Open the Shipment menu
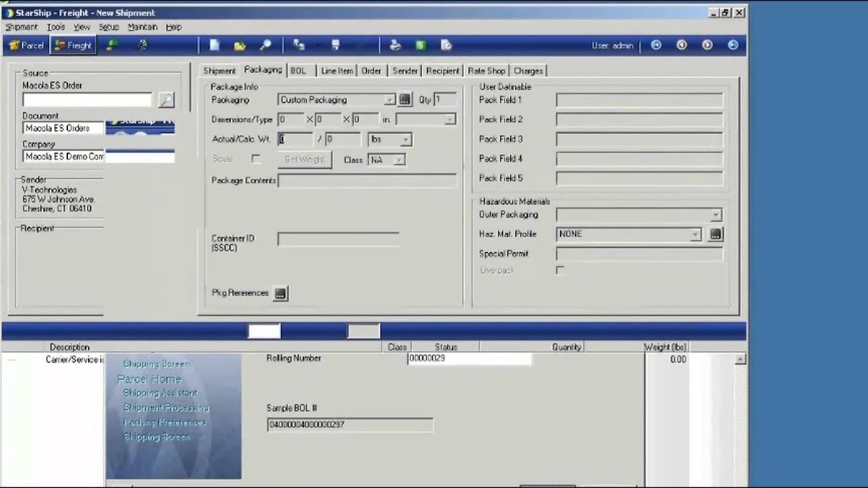868x488 pixels. tap(22, 27)
